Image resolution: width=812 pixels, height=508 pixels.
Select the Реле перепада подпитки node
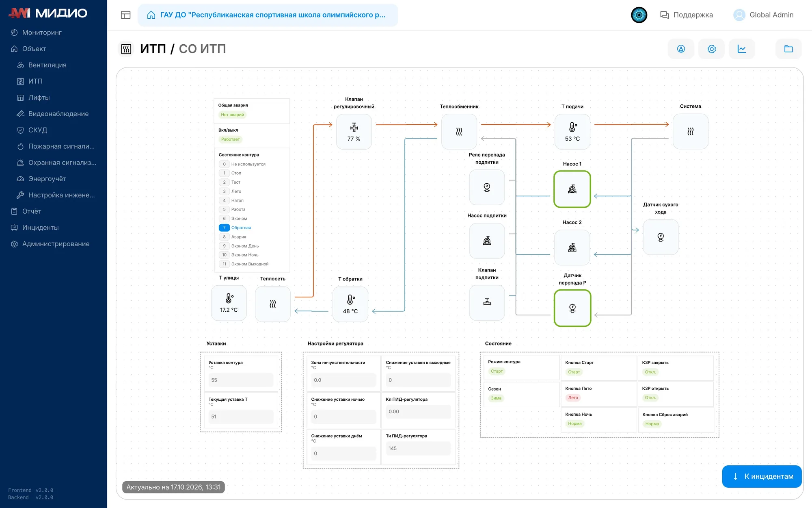click(x=487, y=187)
